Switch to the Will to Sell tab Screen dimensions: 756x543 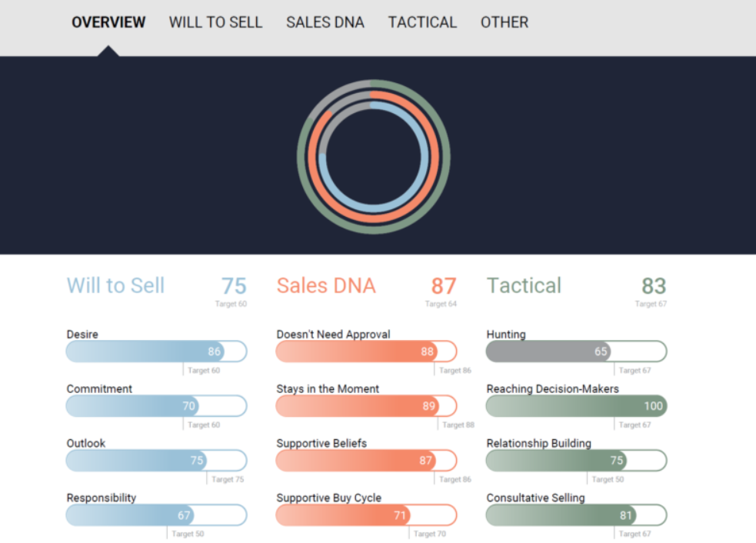click(215, 22)
